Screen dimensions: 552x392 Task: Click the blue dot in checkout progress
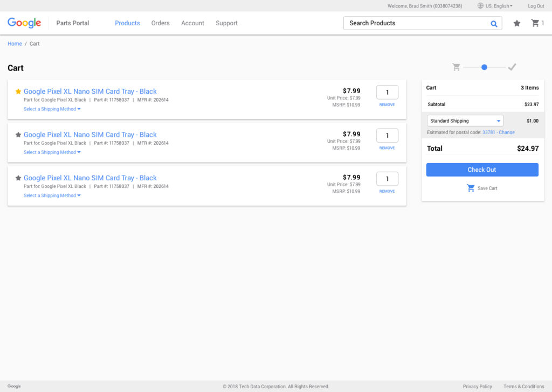[485, 67]
